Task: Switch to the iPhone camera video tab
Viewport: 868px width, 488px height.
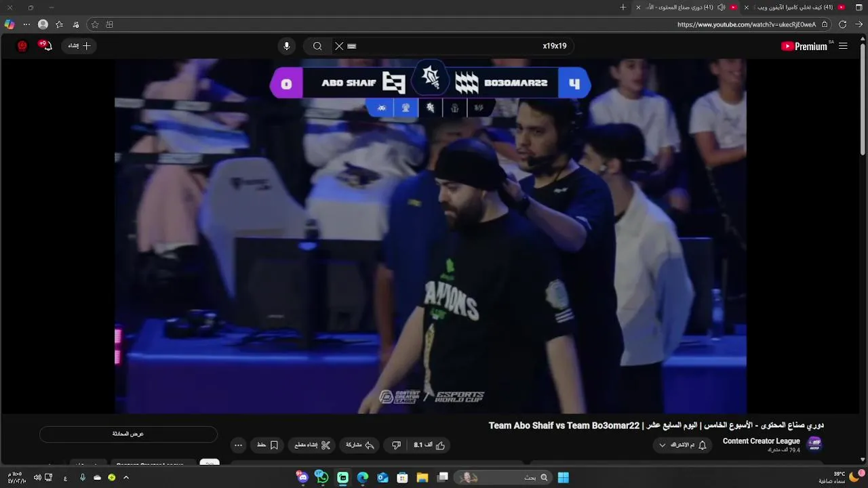Action: [x=794, y=7]
